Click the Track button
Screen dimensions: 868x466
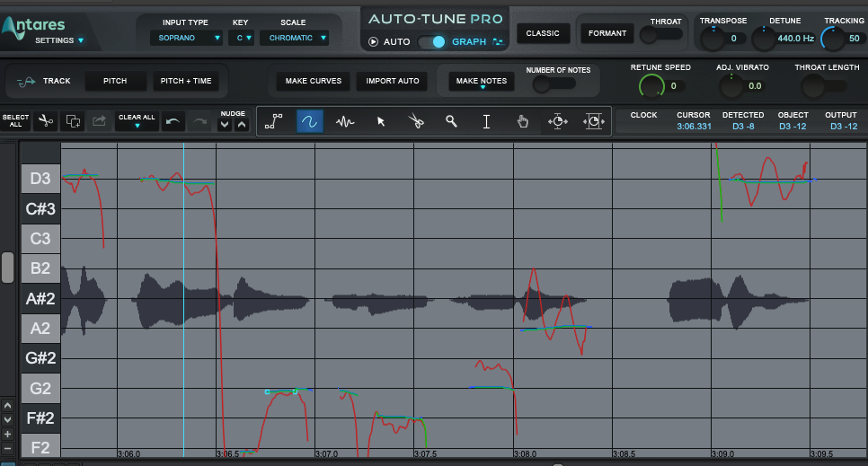pos(44,81)
